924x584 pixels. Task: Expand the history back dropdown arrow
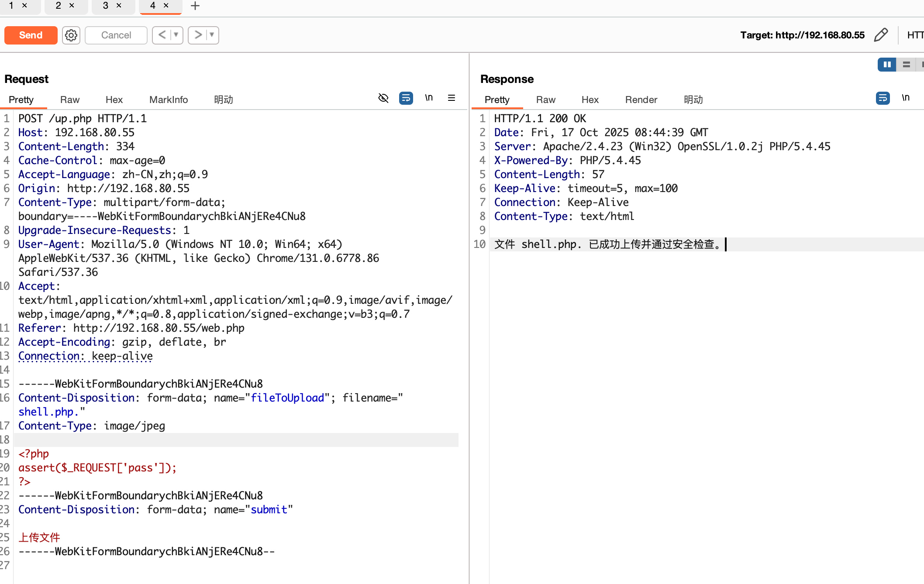(176, 35)
